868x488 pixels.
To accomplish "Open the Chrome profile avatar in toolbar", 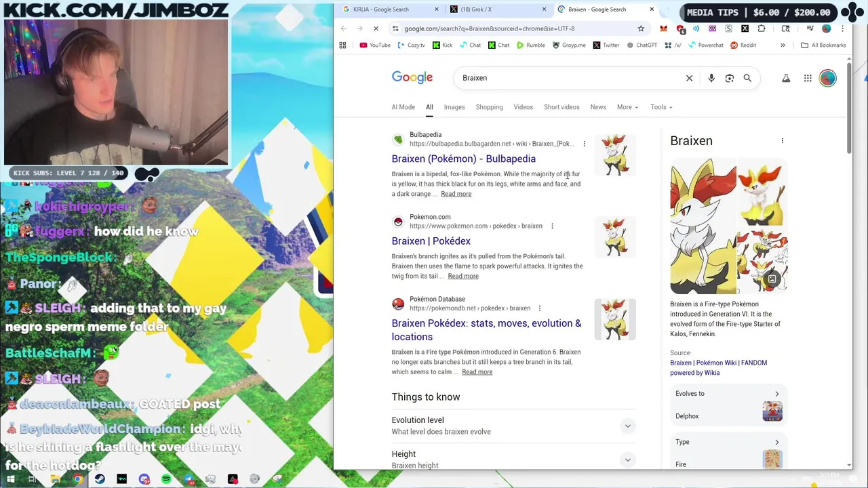I will [x=826, y=28].
